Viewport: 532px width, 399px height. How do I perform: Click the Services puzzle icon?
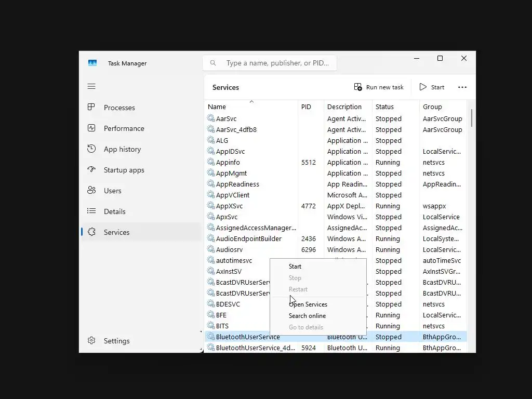click(91, 232)
